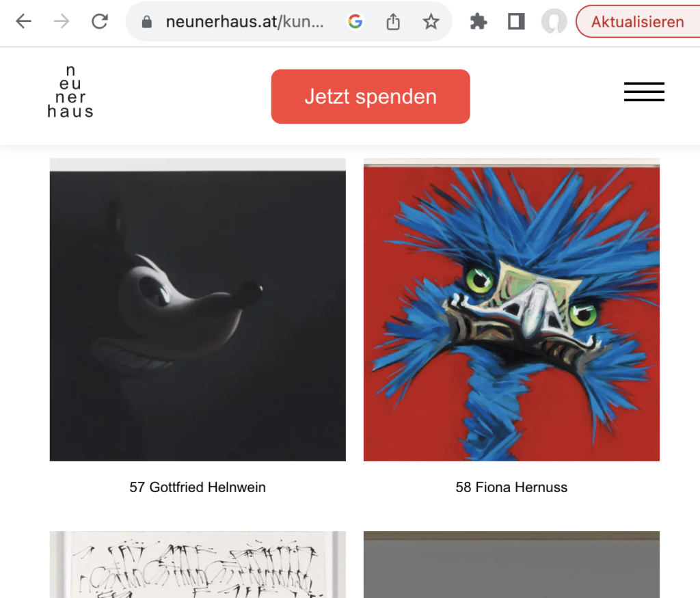Open the hamburger navigation menu
The height and width of the screenshot is (598, 700).
coord(644,92)
